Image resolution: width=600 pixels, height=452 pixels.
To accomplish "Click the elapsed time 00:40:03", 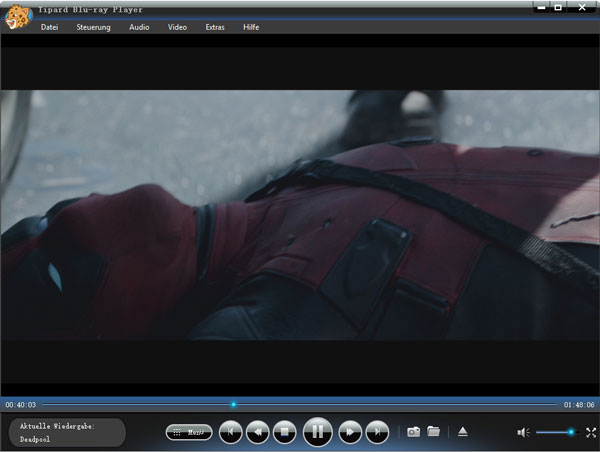I will [21, 405].
